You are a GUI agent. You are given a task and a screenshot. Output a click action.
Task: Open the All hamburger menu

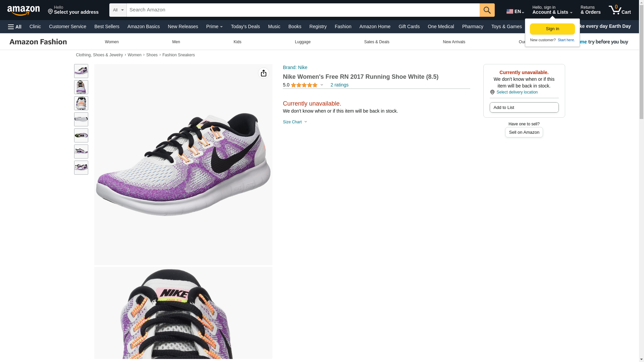coord(15,27)
